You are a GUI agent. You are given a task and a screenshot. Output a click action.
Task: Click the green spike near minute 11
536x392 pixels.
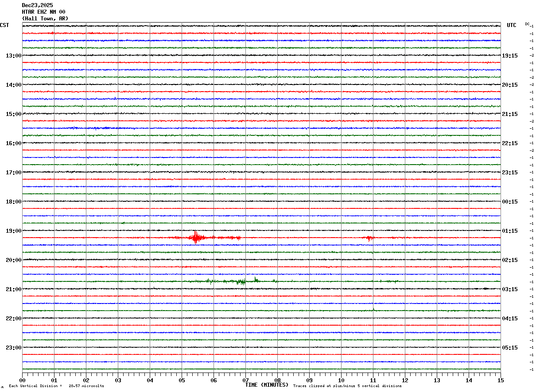(373, 309)
